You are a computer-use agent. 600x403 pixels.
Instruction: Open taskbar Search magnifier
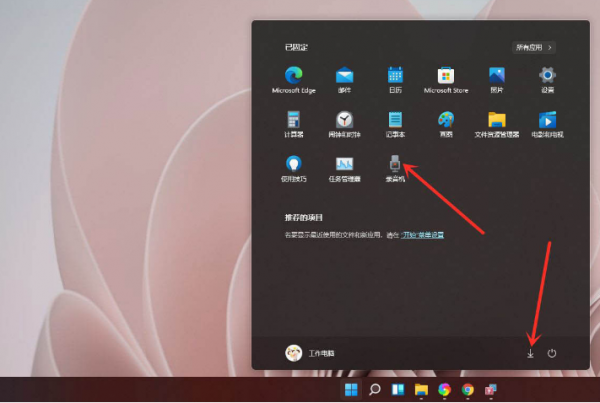[375, 390]
